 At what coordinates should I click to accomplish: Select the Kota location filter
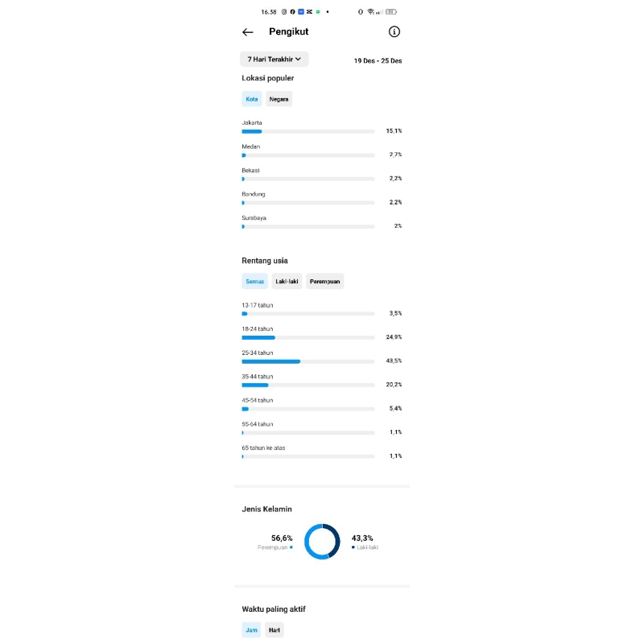252,99
